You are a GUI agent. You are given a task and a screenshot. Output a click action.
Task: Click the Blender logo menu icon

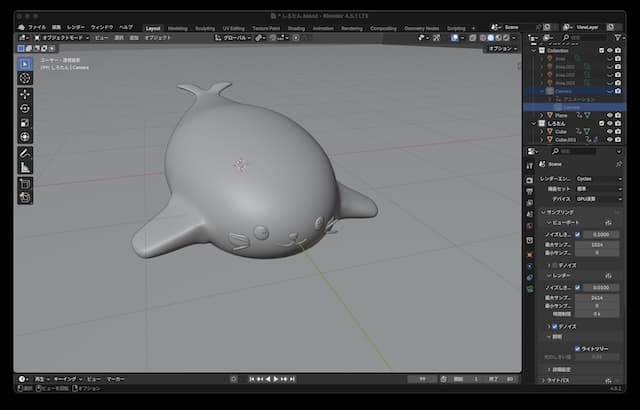pyautogui.click(x=22, y=27)
